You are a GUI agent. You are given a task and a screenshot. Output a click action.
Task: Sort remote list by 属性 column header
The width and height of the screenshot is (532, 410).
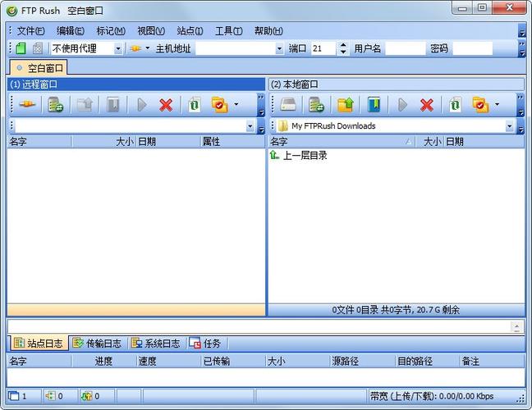[x=232, y=141]
